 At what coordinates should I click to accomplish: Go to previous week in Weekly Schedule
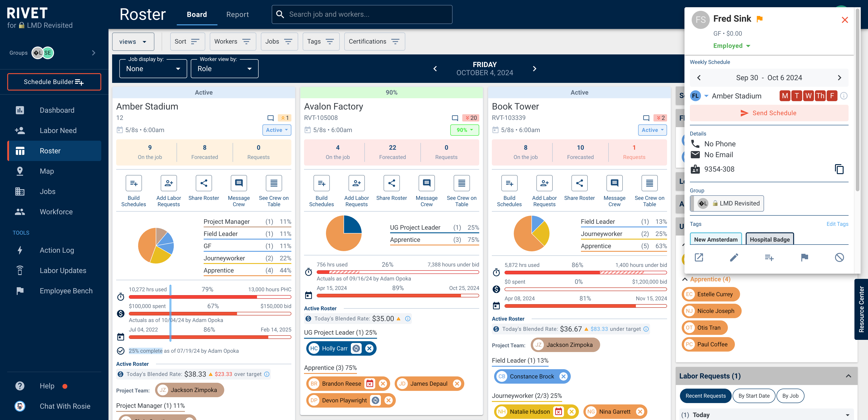(x=699, y=78)
